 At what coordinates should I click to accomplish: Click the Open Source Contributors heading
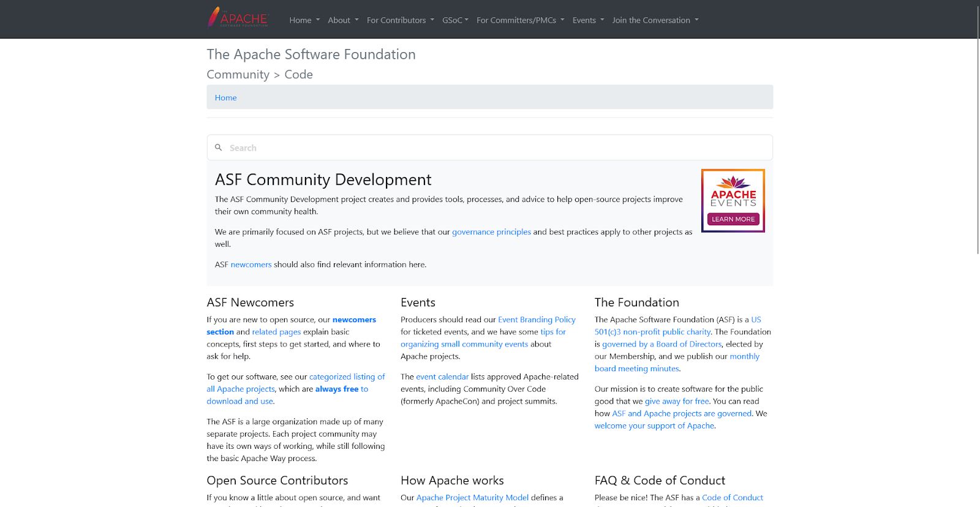[277, 481]
